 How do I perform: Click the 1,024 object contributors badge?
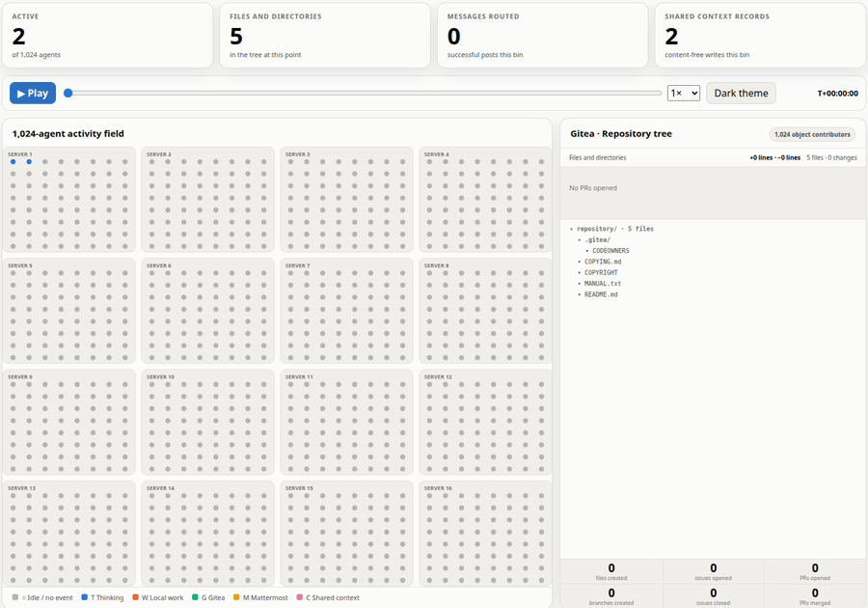pyautogui.click(x=812, y=134)
